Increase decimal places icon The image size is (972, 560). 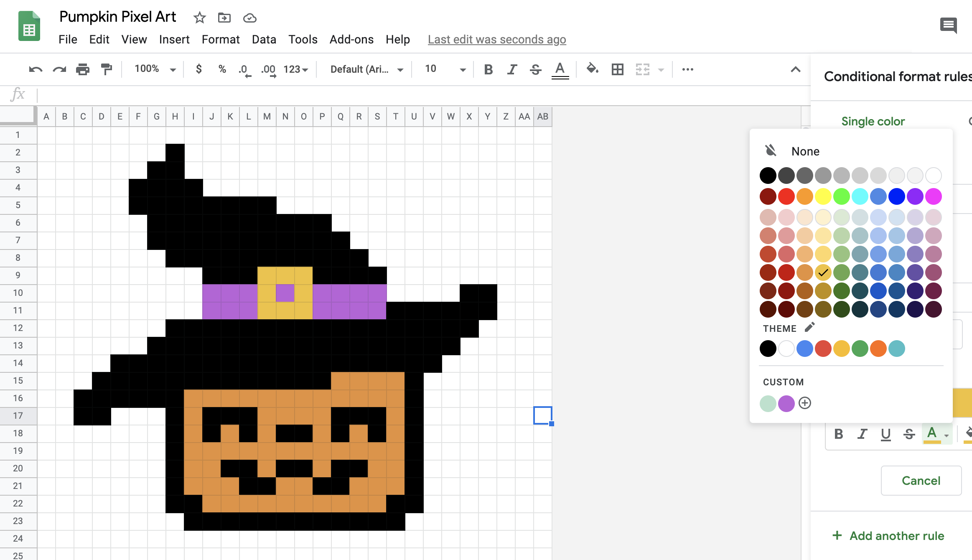tap(269, 70)
